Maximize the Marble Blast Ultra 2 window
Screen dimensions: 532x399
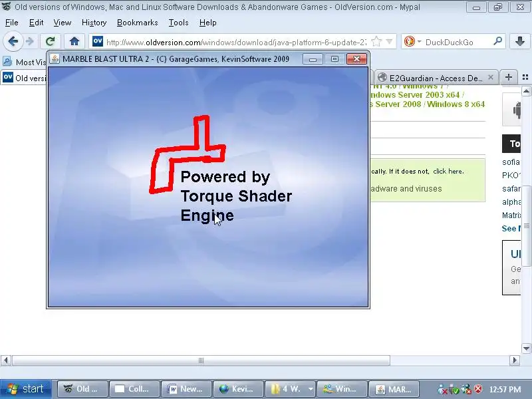334,59
